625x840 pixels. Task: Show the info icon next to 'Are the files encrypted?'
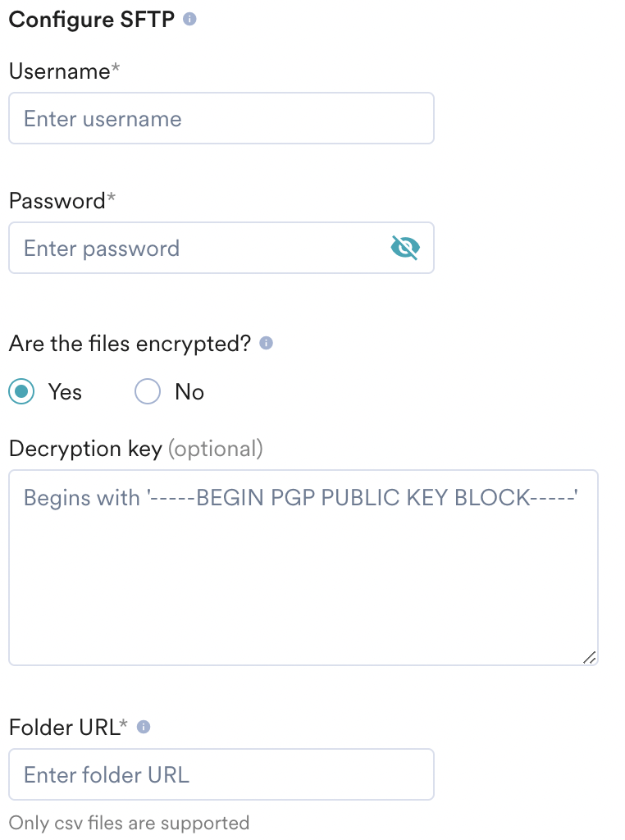click(267, 343)
